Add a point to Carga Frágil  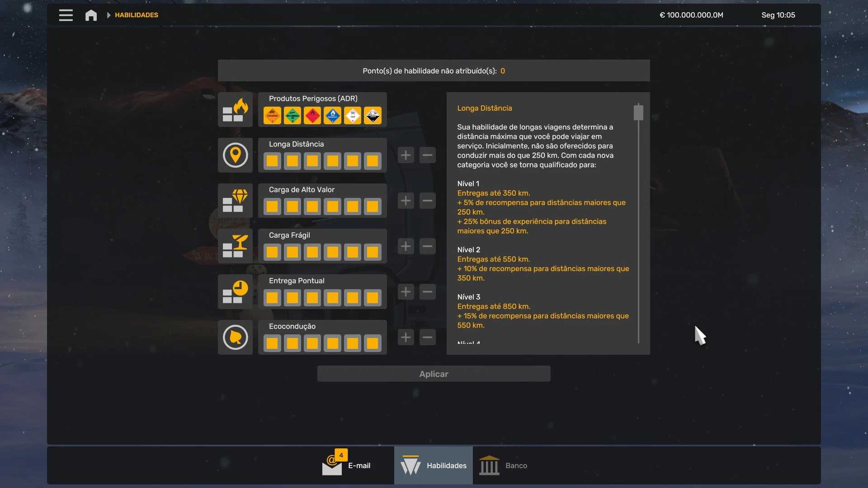pos(406,246)
